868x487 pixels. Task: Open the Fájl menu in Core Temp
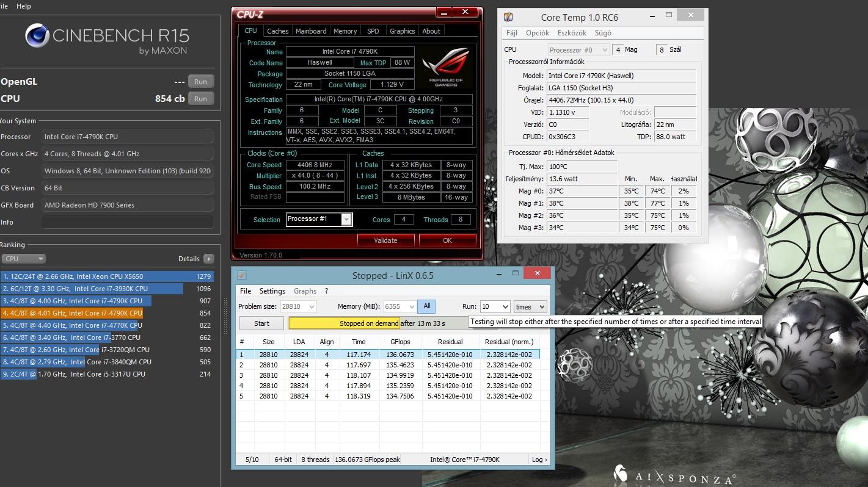[x=512, y=33]
